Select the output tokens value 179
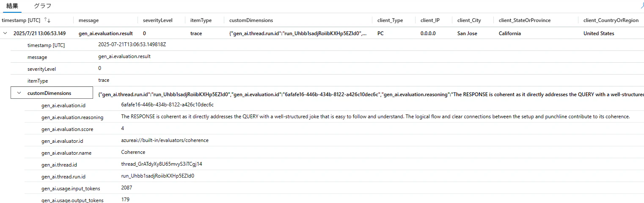 (x=125, y=199)
